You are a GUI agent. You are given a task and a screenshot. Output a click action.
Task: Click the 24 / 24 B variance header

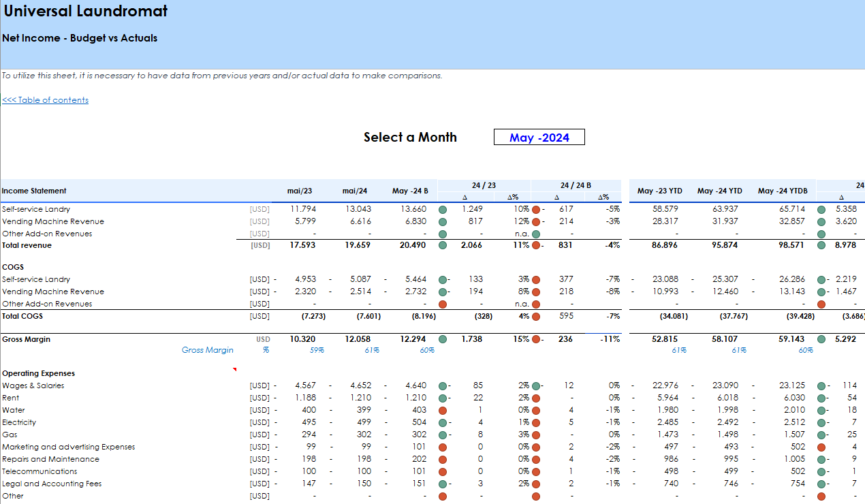tap(576, 185)
